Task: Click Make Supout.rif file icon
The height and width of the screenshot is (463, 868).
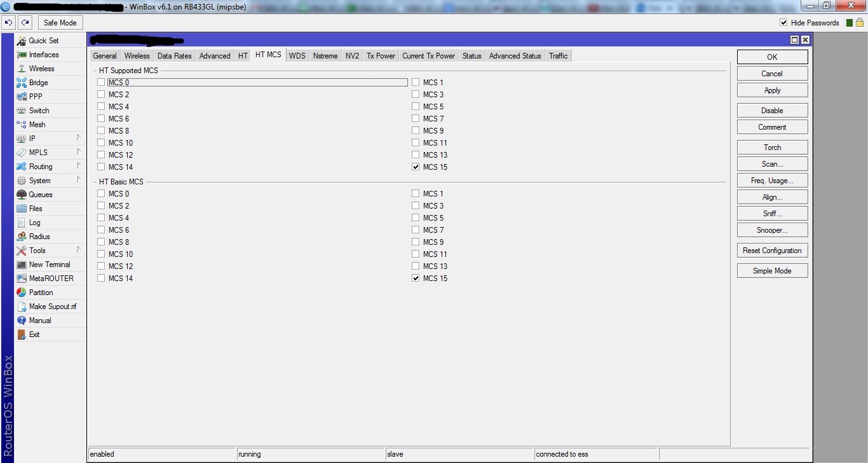Action: (x=22, y=307)
